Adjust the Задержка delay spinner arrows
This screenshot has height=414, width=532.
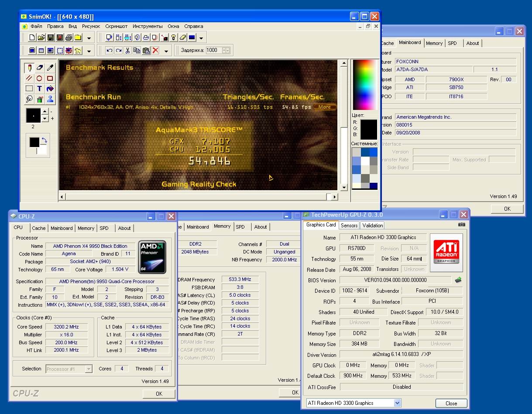226,50
